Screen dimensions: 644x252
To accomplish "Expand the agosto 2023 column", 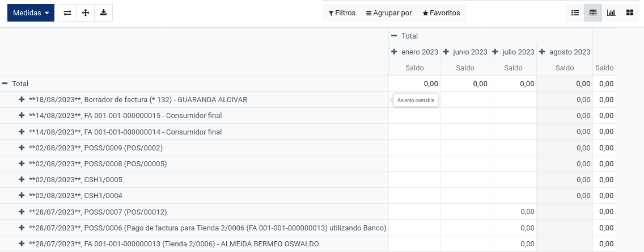I will [564, 52].
